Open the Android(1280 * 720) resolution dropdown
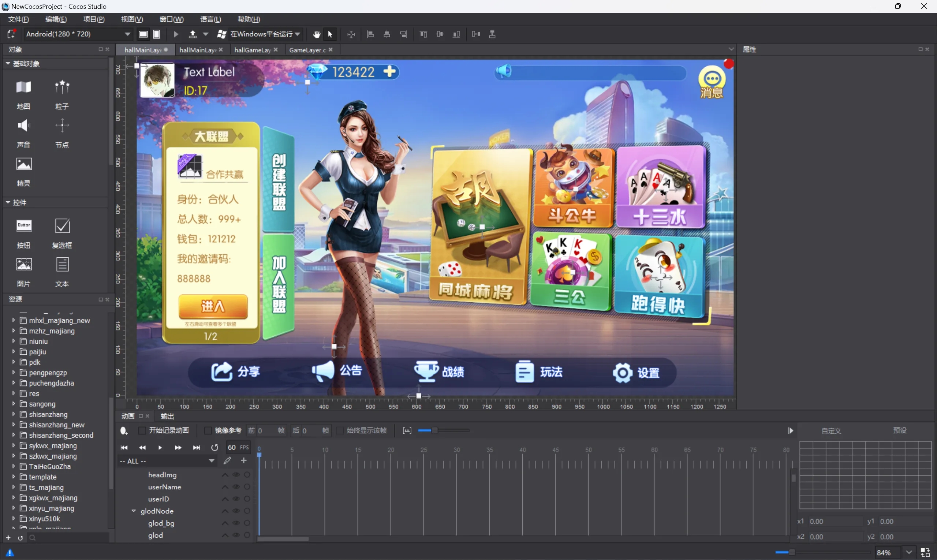 (x=78, y=34)
